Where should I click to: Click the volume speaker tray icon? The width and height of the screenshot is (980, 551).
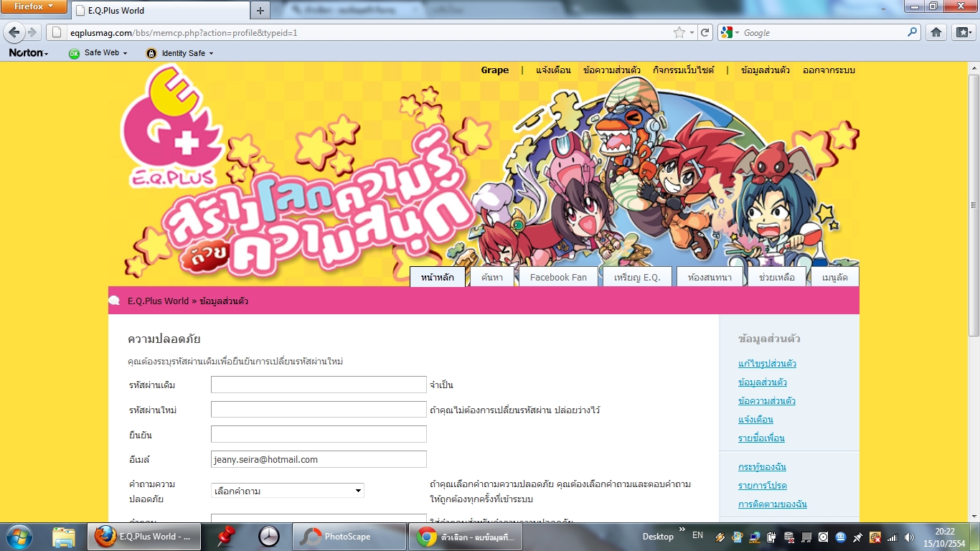click(x=909, y=537)
